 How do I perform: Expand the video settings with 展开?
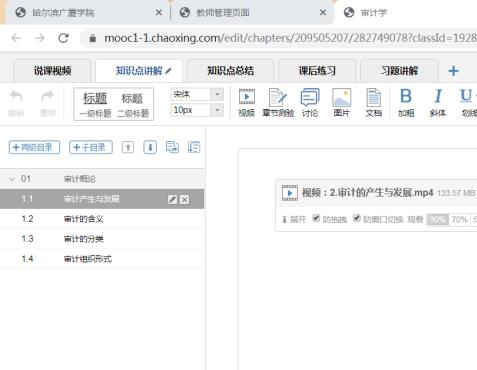pos(294,219)
